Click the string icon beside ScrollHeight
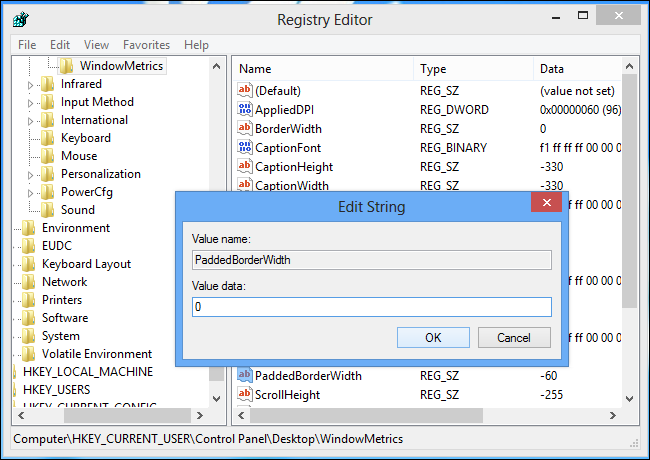Viewport: 650px width, 460px height. [x=245, y=394]
